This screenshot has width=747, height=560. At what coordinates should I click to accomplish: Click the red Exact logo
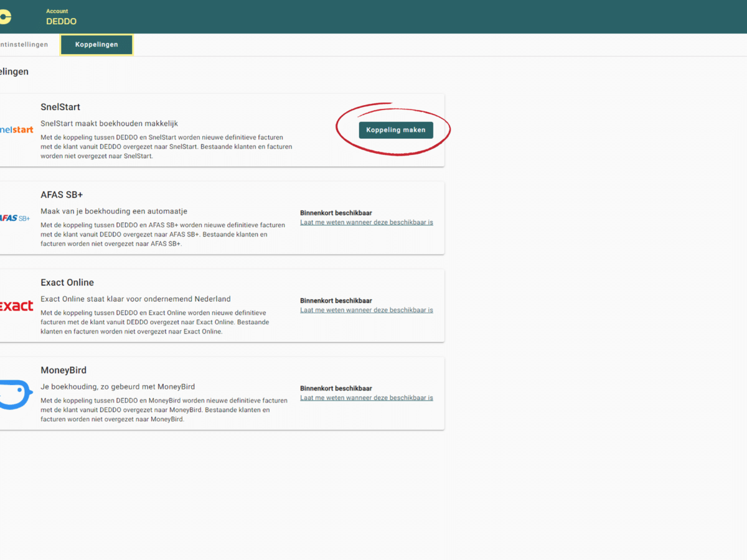coord(17,306)
